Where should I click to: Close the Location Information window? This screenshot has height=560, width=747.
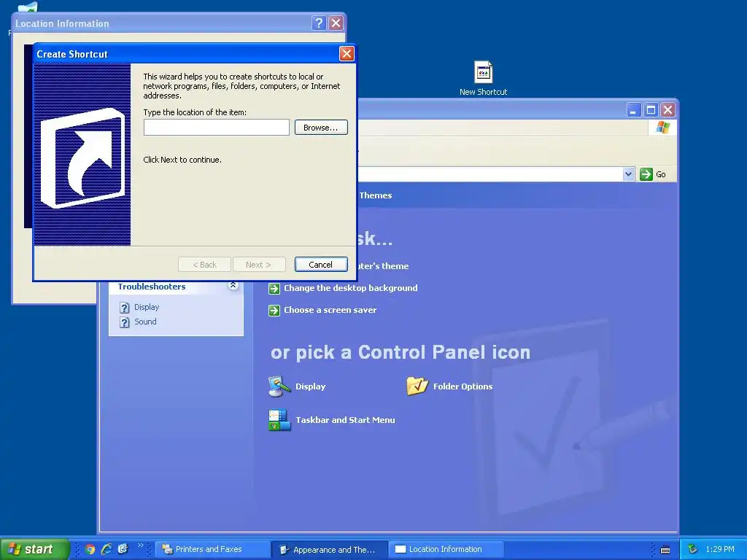336,23
